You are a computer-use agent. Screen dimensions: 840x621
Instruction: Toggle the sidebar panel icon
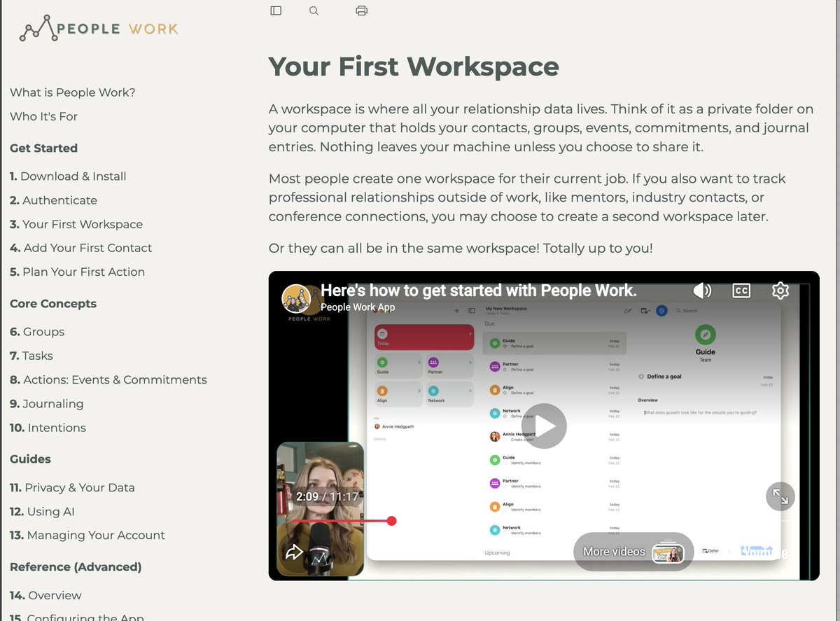tap(276, 11)
